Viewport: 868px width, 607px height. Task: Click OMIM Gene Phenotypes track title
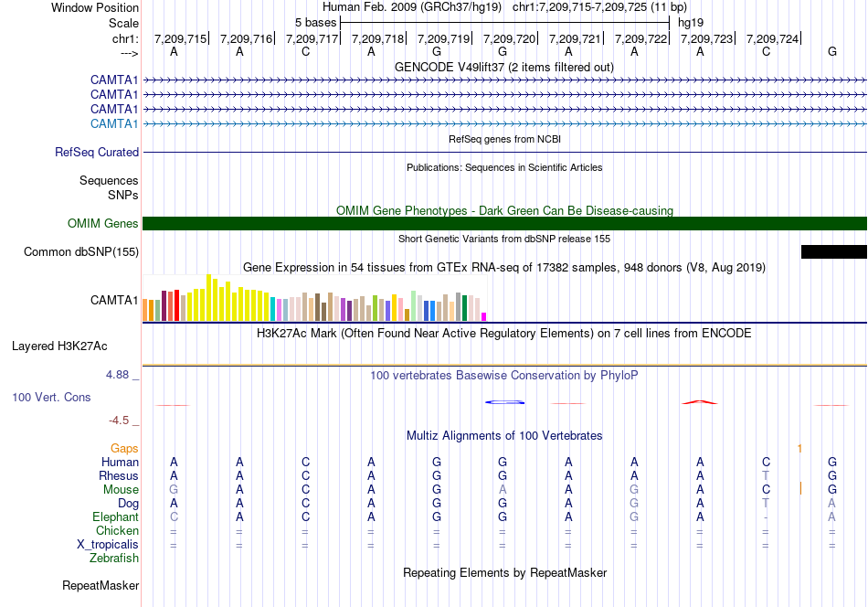point(504,210)
